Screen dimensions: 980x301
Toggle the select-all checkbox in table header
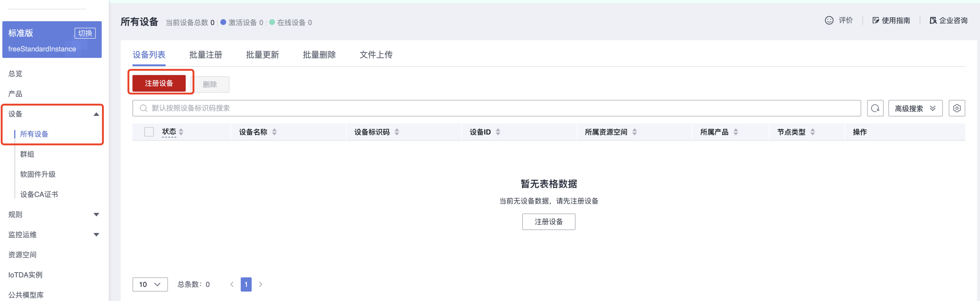tap(149, 132)
